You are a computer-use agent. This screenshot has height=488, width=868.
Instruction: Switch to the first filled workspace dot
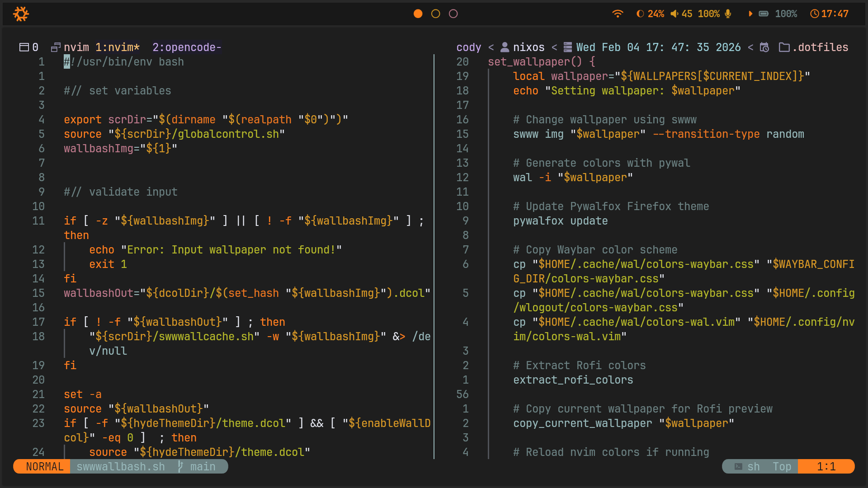point(418,14)
